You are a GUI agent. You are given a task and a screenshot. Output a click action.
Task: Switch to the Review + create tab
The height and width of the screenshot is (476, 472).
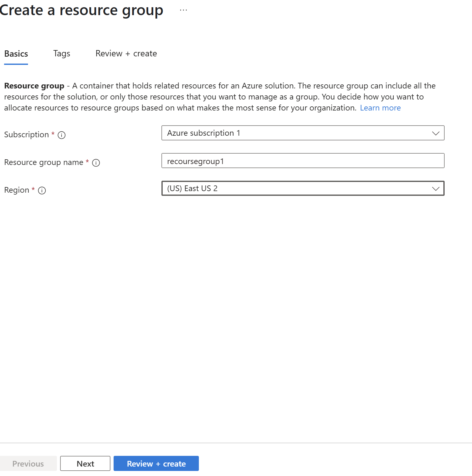126,54
